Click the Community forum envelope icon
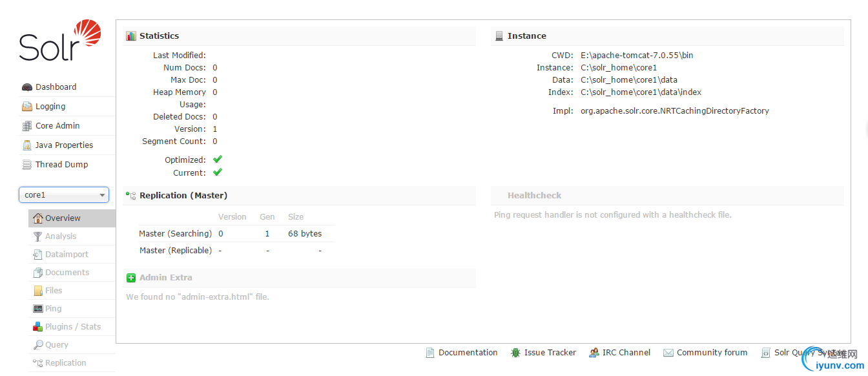This screenshot has width=868, height=376. tap(668, 353)
